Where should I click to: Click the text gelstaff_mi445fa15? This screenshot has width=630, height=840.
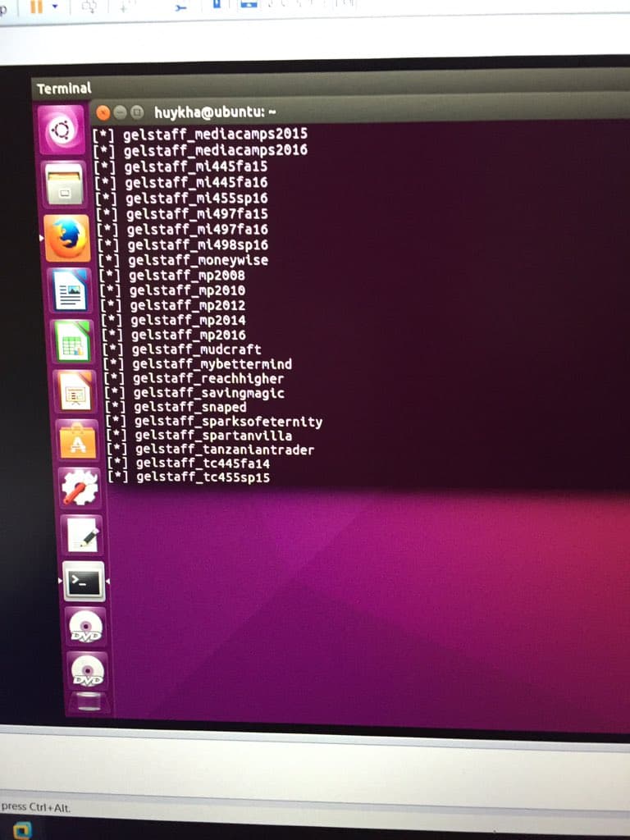pos(195,167)
